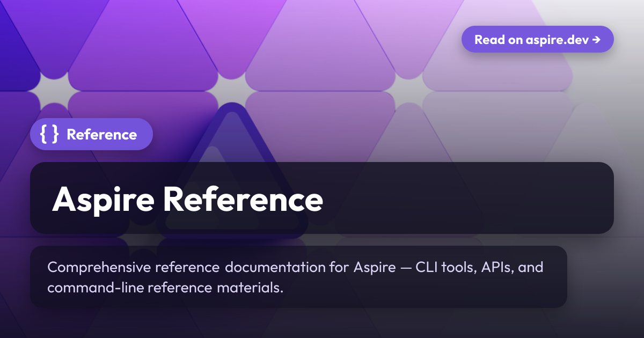644x338 pixels.
Task: Click the 'Comprehensive reference documentation' description text
Action: [295, 277]
